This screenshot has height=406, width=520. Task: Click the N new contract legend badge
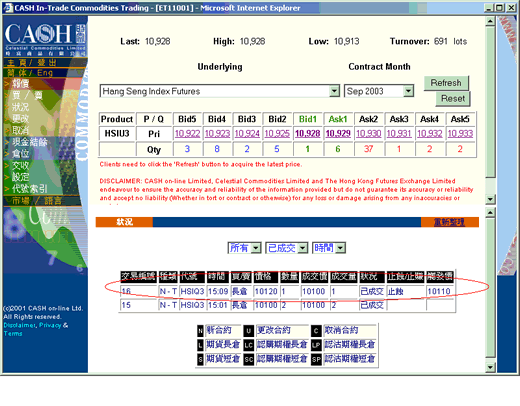tap(200, 331)
